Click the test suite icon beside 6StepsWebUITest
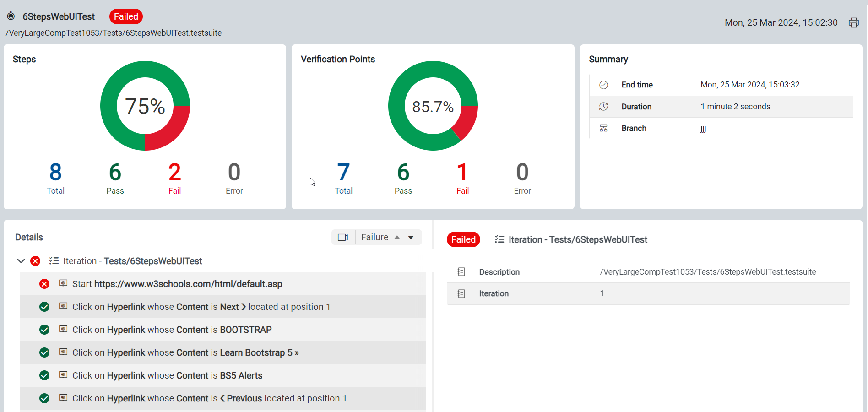 (x=11, y=16)
